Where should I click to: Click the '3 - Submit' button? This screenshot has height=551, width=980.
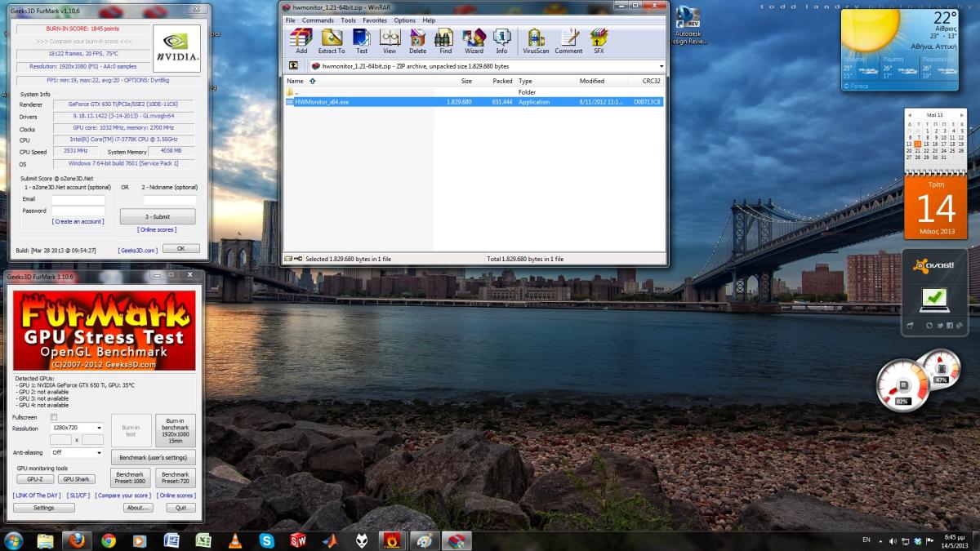(x=158, y=216)
